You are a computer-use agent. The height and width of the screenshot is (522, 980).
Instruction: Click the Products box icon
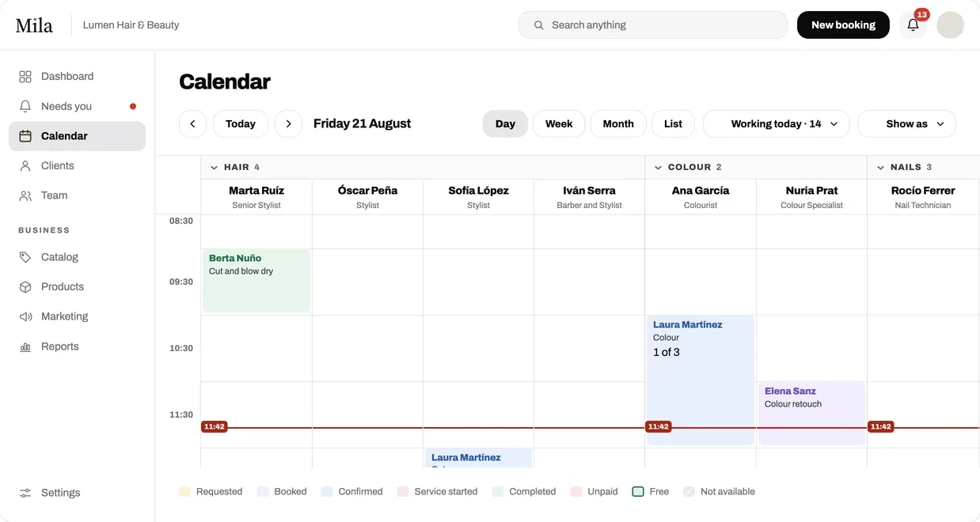tap(25, 287)
